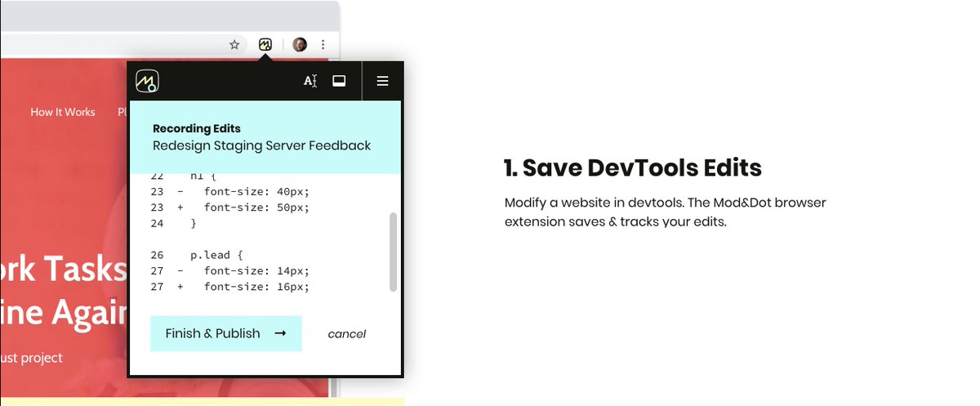Select the text cursor tool icon
This screenshot has height=406, width=980.
[x=310, y=81]
